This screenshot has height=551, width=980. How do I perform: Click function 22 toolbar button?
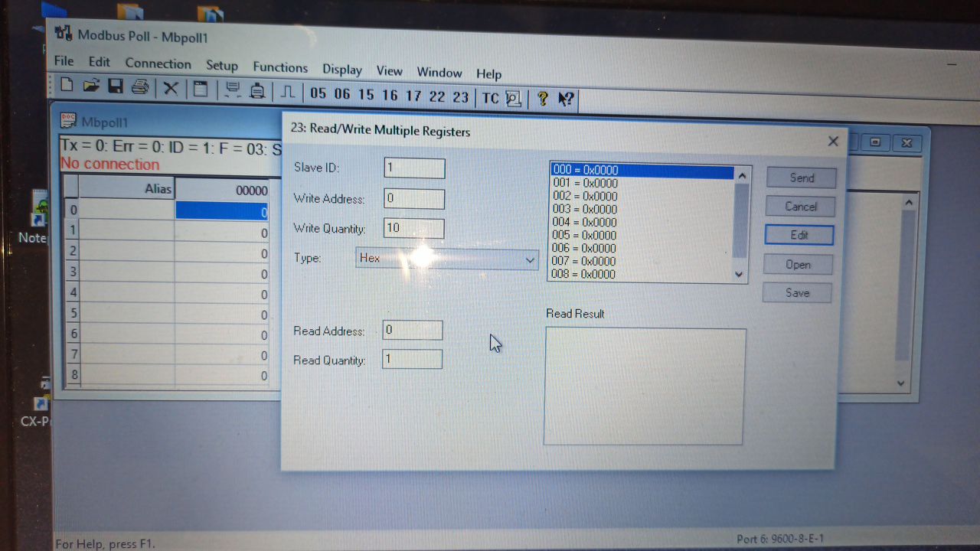coord(437,97)
